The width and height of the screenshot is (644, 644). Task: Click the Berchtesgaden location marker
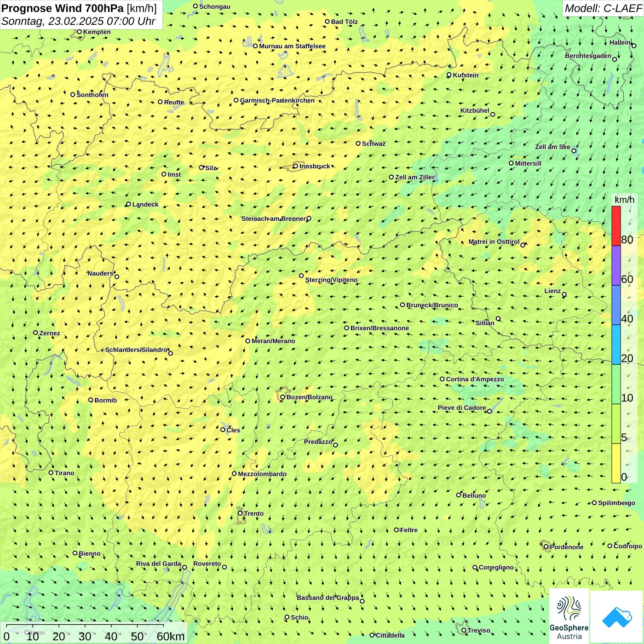pos(615,59)
